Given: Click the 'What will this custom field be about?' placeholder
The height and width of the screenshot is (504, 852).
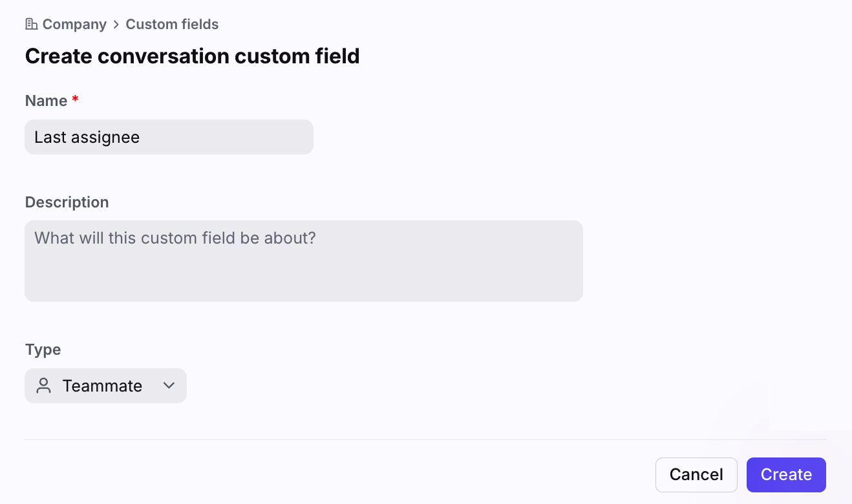Looking at the screenshot, I should click(x=175, y=238).
